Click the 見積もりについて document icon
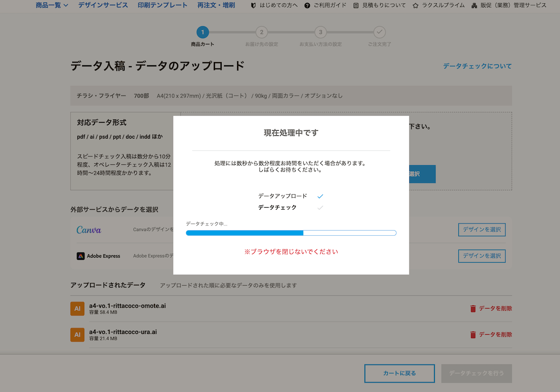This screenshot has height=392, width=560. (x=357, y=6)
